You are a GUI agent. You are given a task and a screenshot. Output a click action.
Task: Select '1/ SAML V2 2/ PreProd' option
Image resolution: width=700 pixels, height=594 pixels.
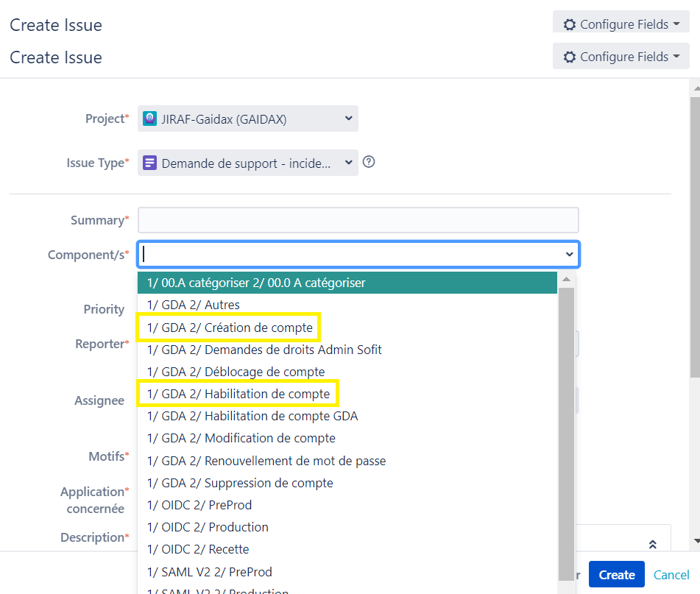tap(347, 572)
